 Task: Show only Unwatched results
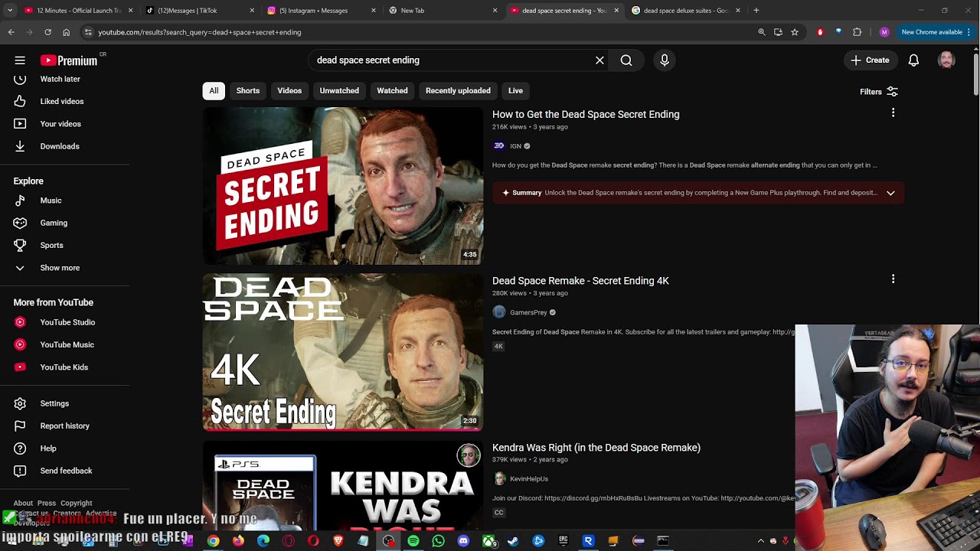pyautogui.click(x=339, y=91)
